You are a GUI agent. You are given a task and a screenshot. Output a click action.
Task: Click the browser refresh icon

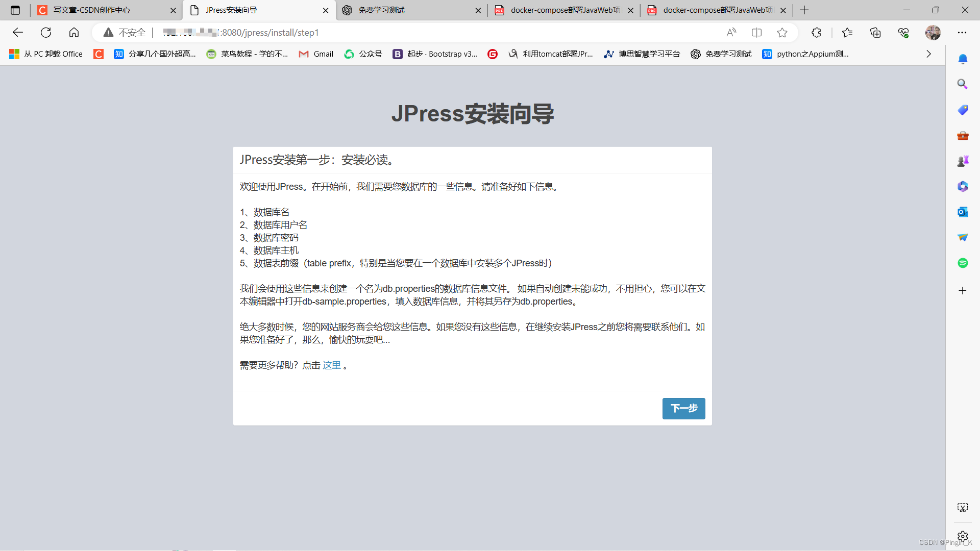[46, 33]
